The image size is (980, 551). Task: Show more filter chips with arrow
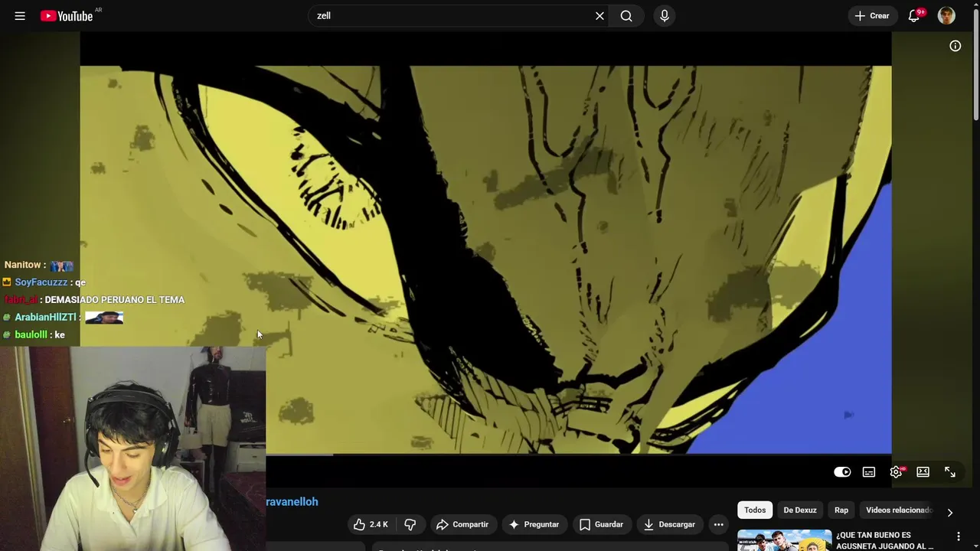[x=949, y=512]
